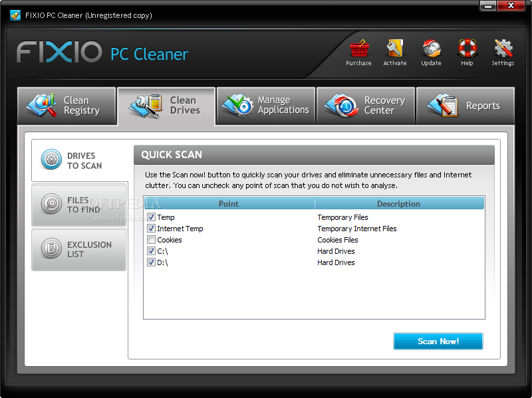Open the Settings gear icon

coord(503,48)
